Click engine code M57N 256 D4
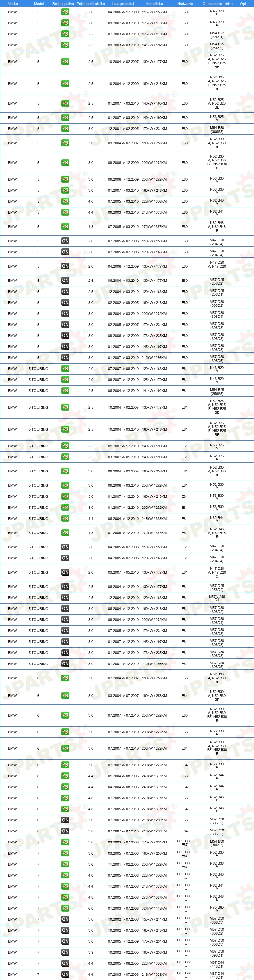The image size is (254, 980). pos(217,598)
